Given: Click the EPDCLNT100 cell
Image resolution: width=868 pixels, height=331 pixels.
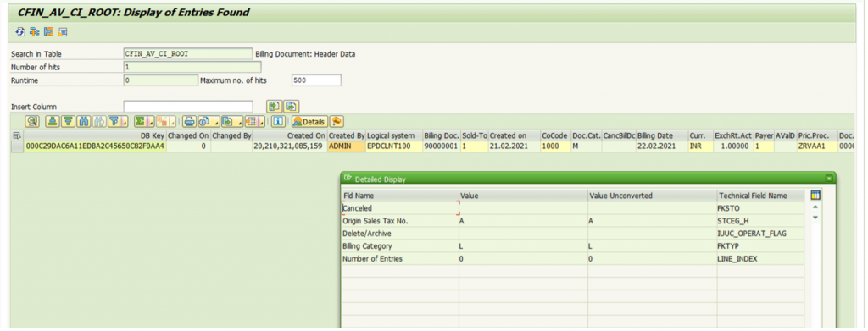Looking at the screenshot, I should pos(394,146).
